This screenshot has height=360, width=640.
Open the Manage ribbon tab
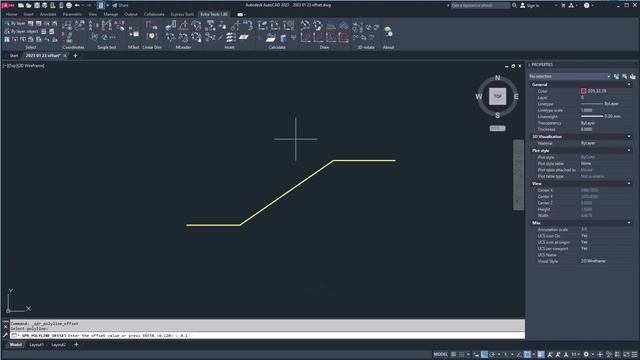point(111,14)
